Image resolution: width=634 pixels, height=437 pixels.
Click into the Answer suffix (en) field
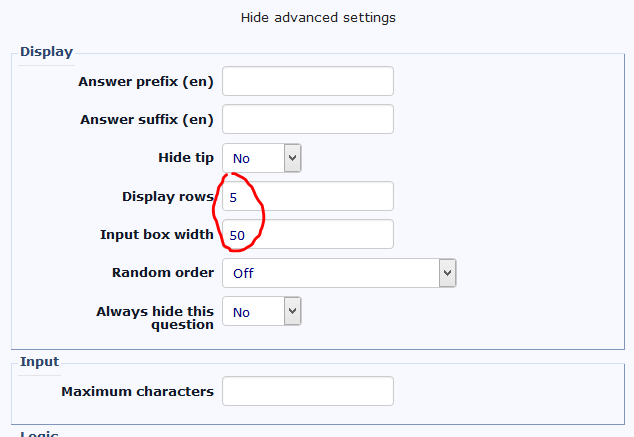pyautogui.click(x=308, y=120)
